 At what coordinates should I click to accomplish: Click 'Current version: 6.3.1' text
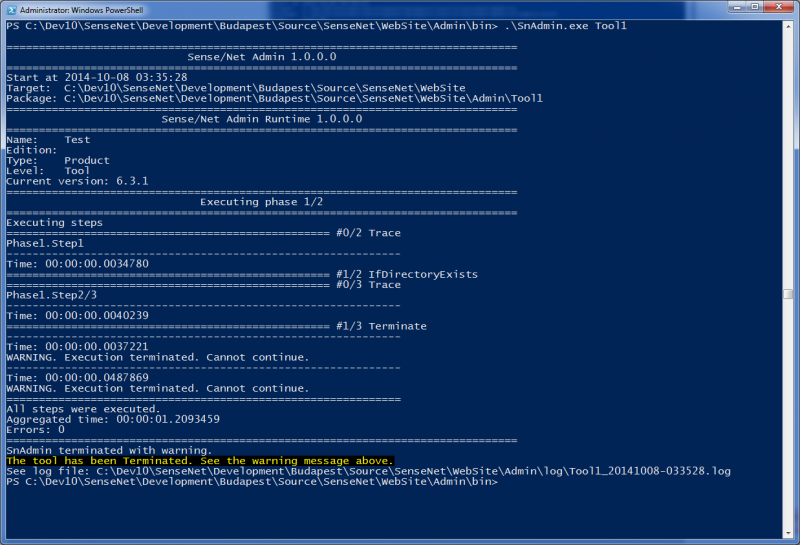pyautogui.click(x=77, y=181)
